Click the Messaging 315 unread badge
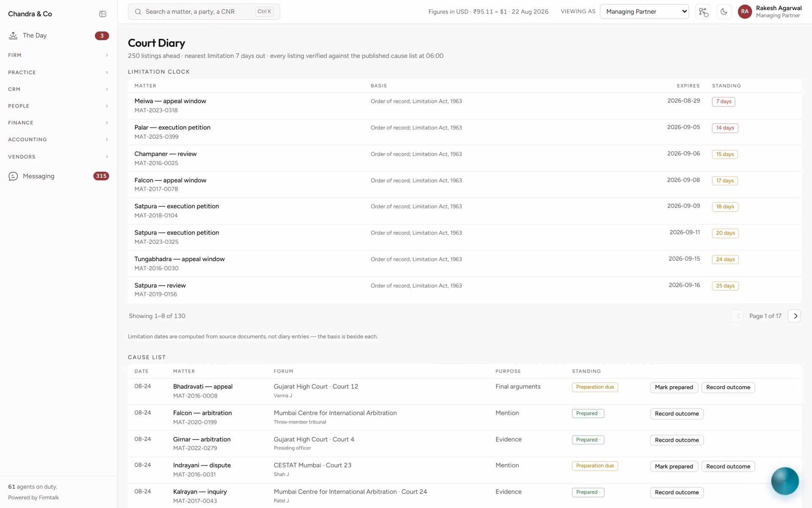 101,176
